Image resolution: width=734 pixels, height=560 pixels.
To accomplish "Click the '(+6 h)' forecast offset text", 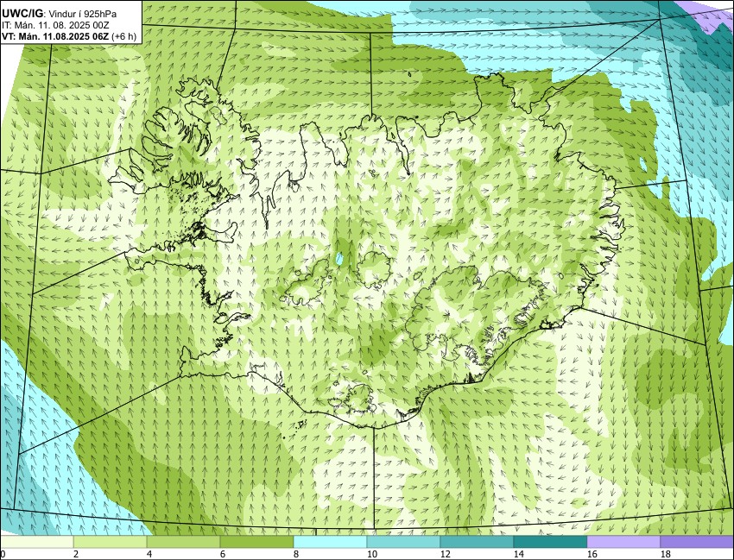I will (124, 36).
